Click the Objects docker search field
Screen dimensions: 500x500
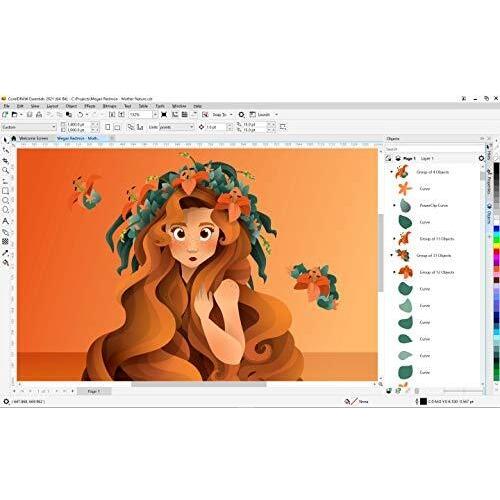point(433,149)
